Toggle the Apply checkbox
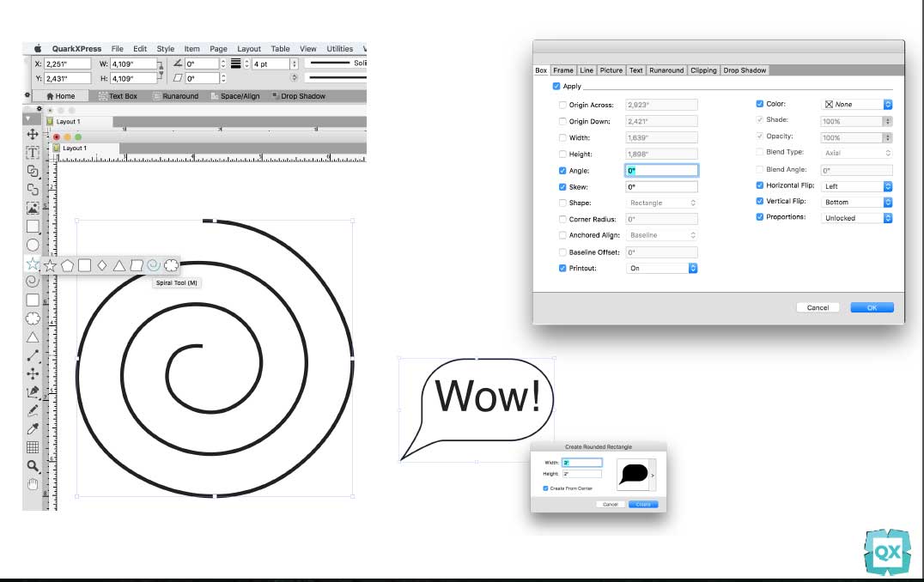Image resolution: width=924 pixels, height=582 pixels. [x=556, y=86]
